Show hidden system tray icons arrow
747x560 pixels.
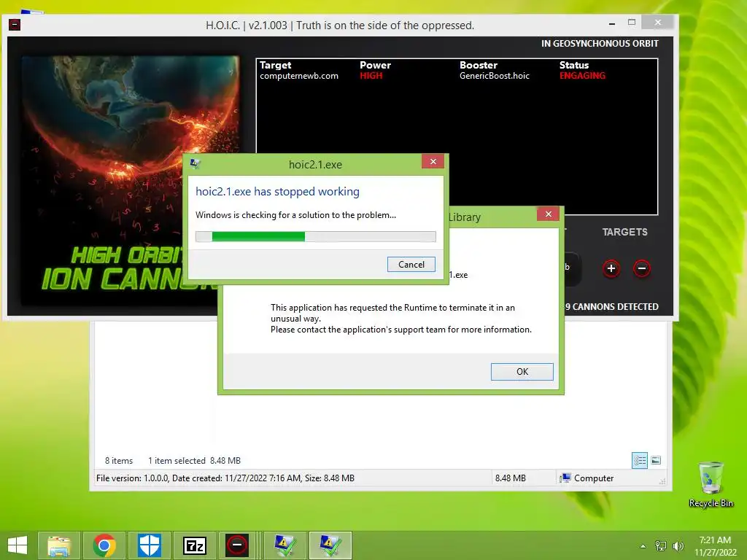(643, 546)
